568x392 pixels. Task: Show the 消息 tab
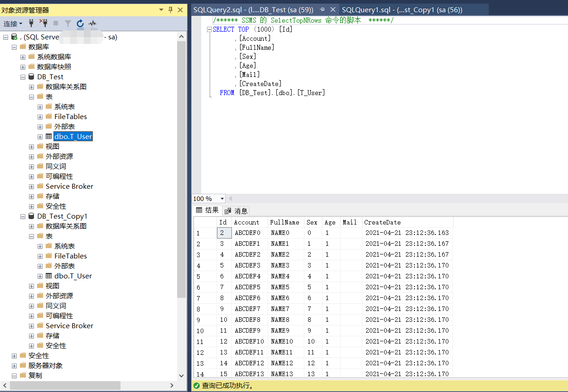click(236, 211)
